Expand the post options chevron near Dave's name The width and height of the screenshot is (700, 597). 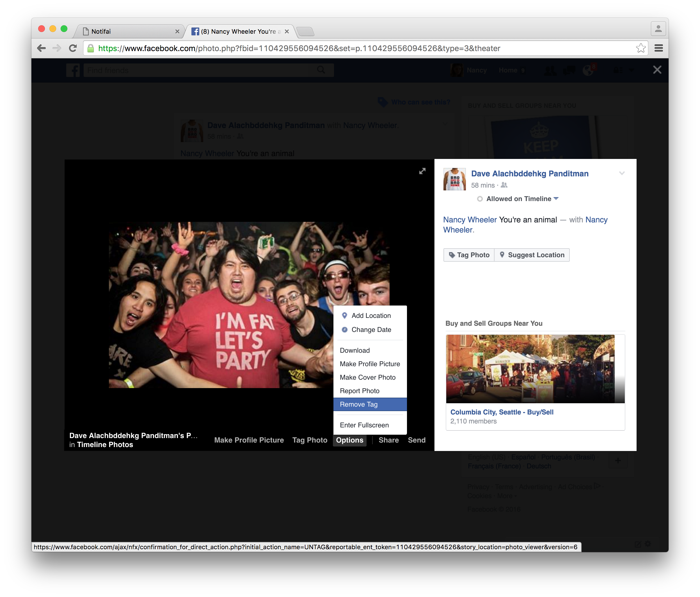(622, 174)
